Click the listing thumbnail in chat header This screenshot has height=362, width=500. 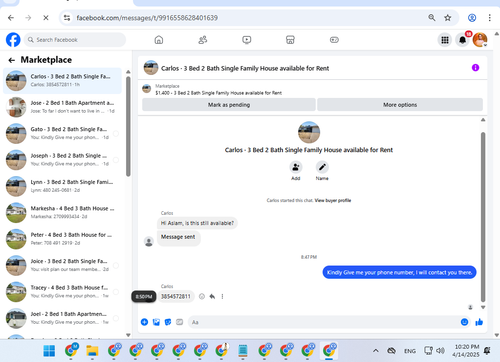(151, 68)
